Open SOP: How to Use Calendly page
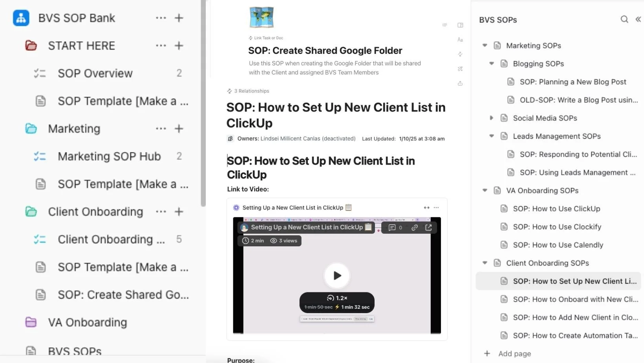Viewport: 644px width, 363px height. tap(558, 245)
